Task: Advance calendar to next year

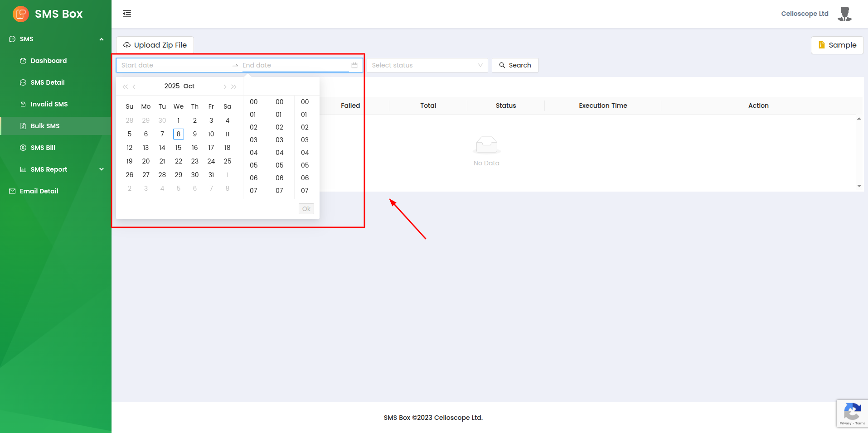Action: click(234, 87)
